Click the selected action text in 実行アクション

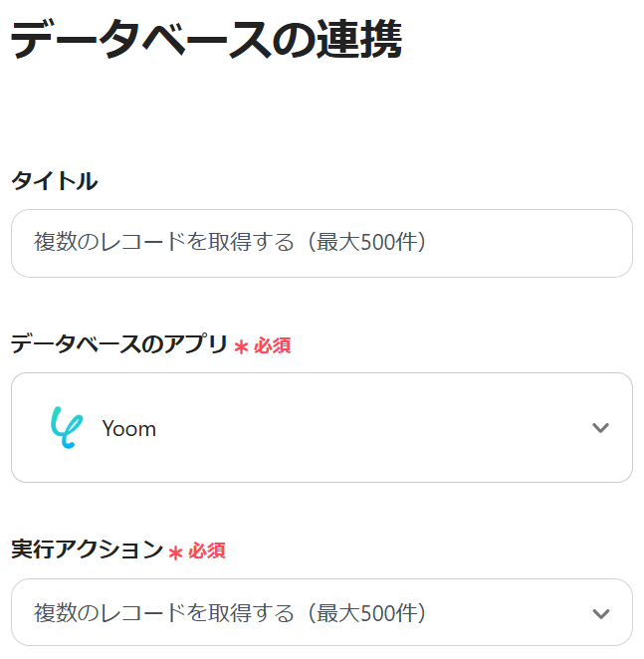pyautogui.click(x=230, y=612)
